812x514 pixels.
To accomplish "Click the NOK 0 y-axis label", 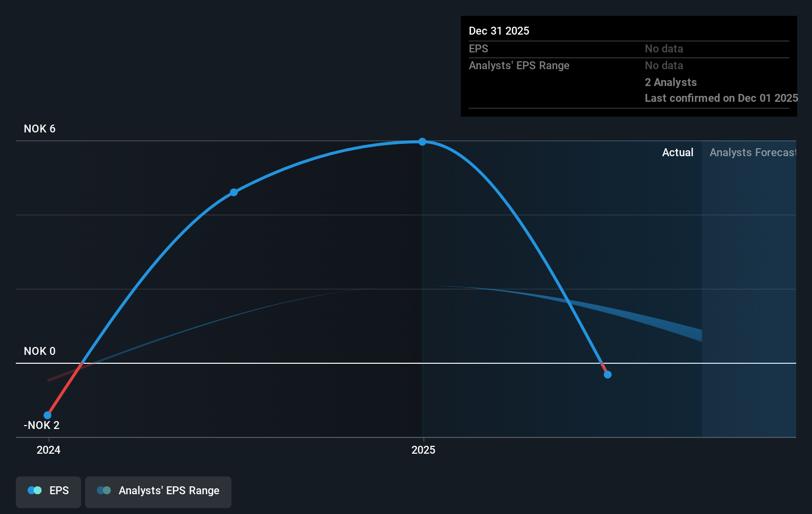I will (40, 351).
